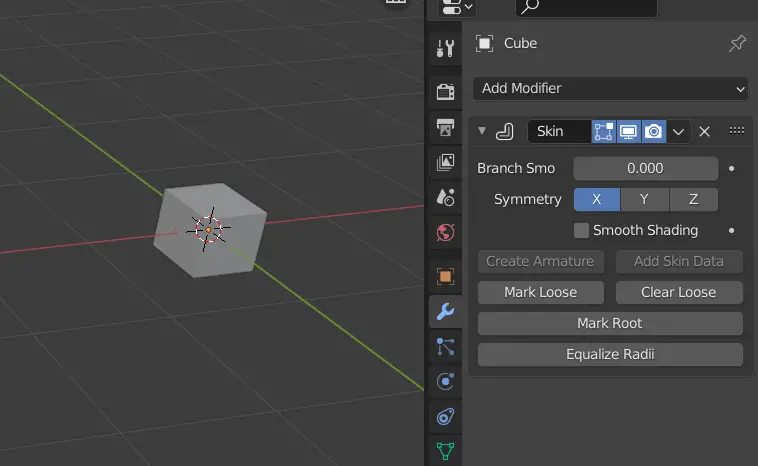Image resolution: width=758 pixels, height=466 pixels.
Task: Remove the Skin modifier
Action: tap(704, 131)
